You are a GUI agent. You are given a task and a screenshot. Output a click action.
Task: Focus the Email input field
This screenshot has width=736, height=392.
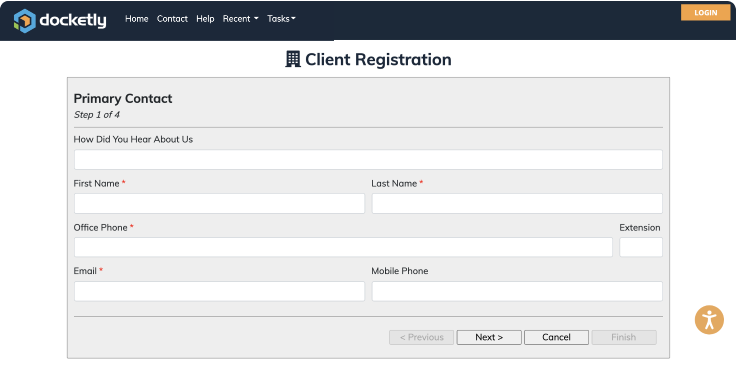pyautogui.click(x=219, y=291)
